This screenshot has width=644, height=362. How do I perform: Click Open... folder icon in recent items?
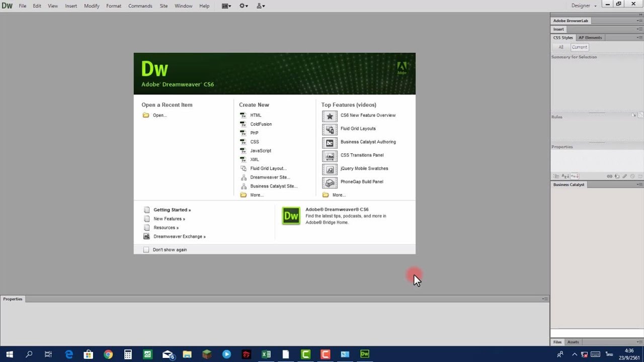pos(146,115)
